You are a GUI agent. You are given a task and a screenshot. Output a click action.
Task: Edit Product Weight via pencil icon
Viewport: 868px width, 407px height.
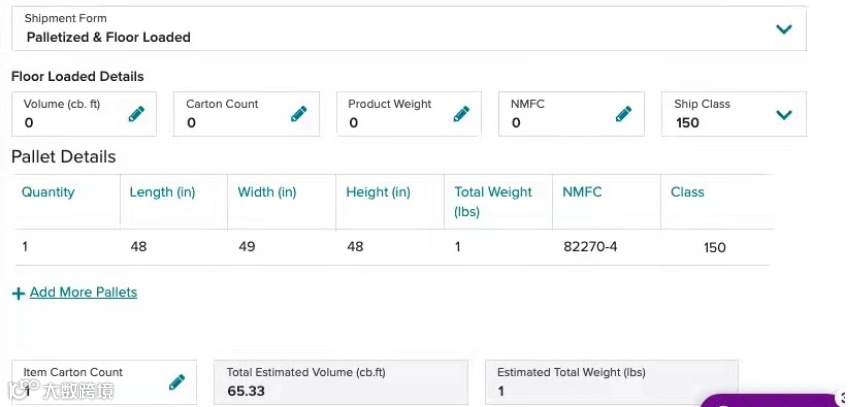point(461,114)
